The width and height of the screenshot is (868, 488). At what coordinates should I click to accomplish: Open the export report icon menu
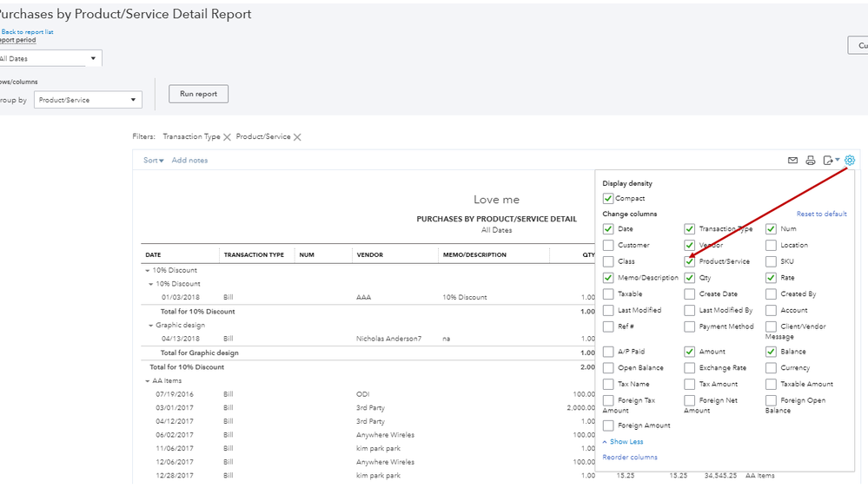tap(832, 161)
